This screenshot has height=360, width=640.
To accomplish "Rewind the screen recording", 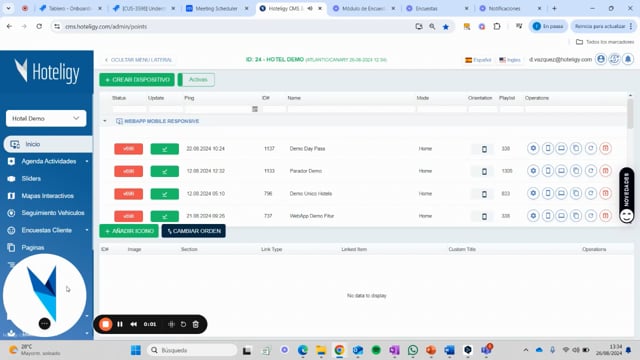I will click(133, 324).
